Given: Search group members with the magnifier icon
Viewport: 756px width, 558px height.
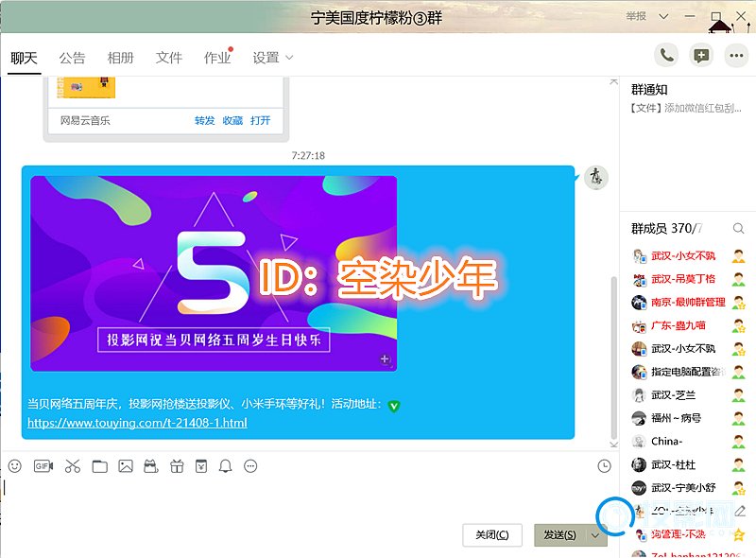Looking at the screenshot, I should pyautogui.click(x=738, y=228).
